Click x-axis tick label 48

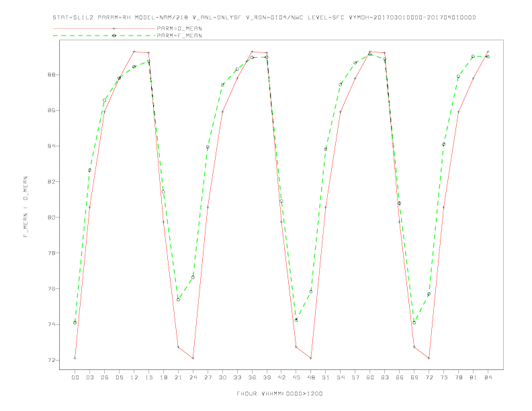(x=311, y=377)
